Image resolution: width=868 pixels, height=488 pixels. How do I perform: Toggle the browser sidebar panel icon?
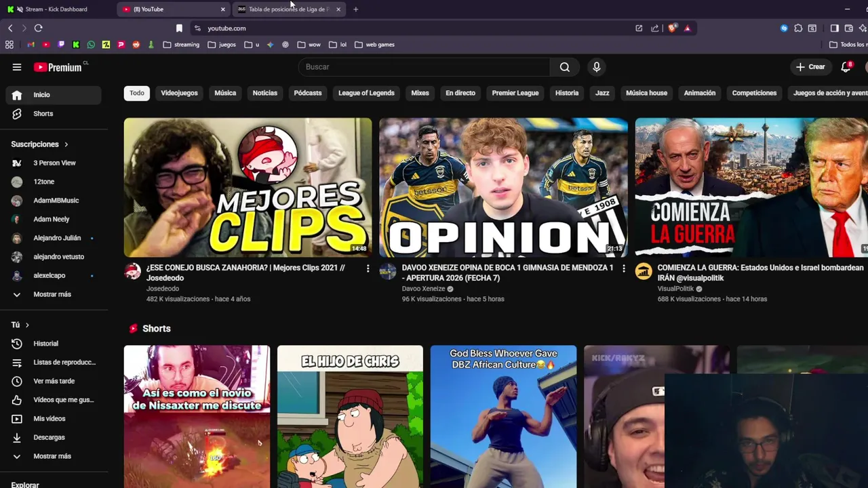pyautogui.click(x=835, y=28)
